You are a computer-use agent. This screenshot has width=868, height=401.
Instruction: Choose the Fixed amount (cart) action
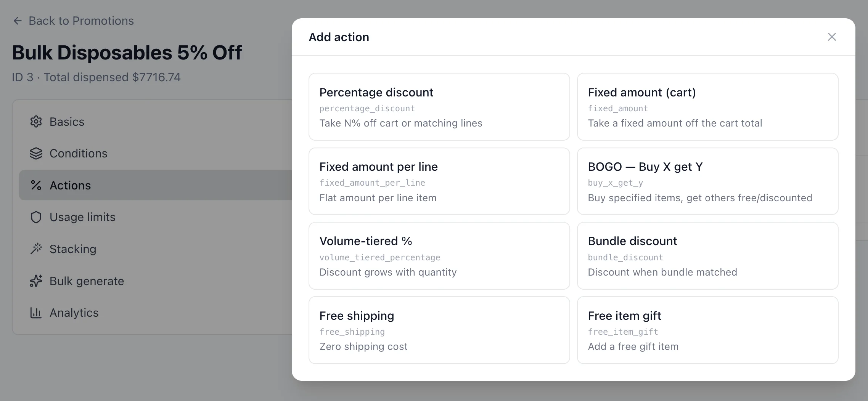(707, 107)
